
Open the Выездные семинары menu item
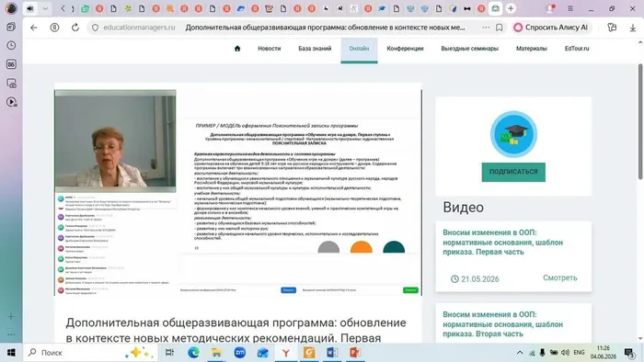pos(469,49)
